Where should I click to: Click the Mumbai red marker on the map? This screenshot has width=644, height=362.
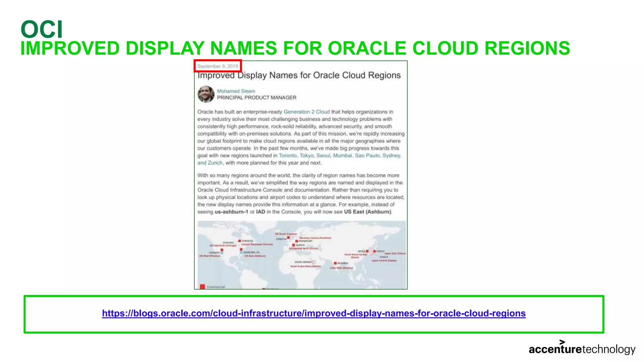[x=335, y=263]
